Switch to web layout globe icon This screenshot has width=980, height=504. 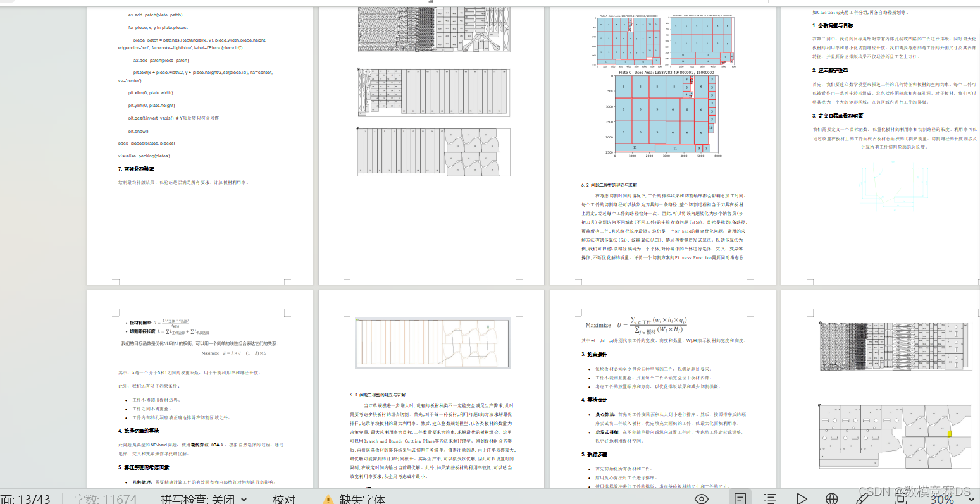pos(832,499)
